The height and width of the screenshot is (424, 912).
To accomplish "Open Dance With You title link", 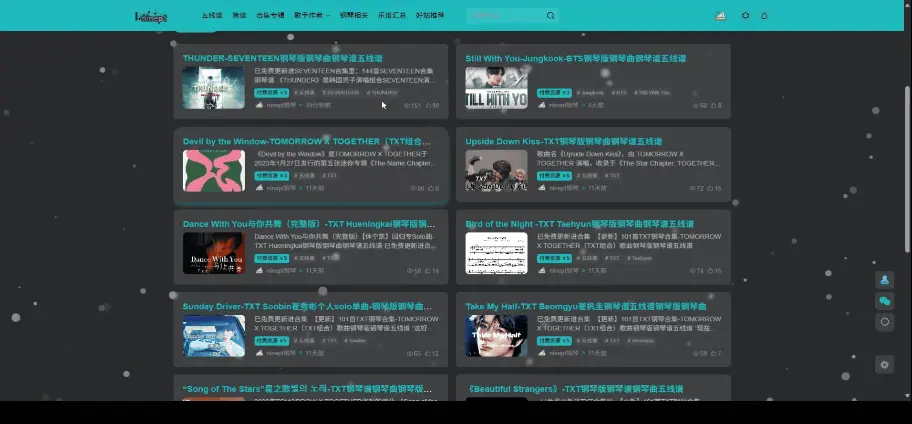I will 309,224.
